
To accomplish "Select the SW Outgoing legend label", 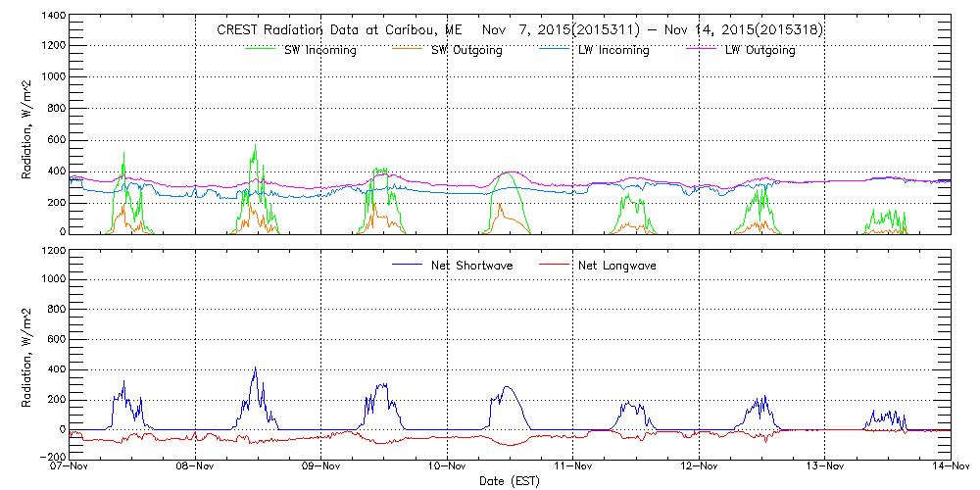I will (466, 50).
